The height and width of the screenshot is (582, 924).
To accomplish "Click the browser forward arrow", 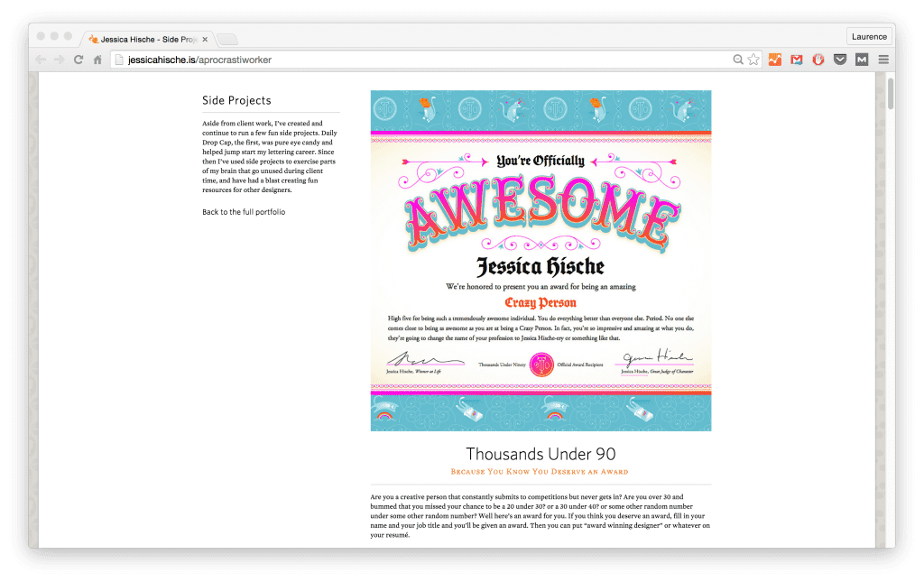I will tap(59, 60).
